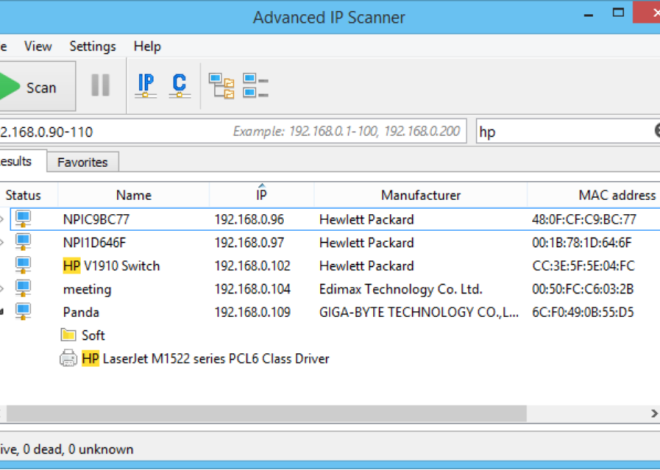This screenshot has width=660, height=470.
Task: Click the scrollbar right arrow
Action: point(654,413)
